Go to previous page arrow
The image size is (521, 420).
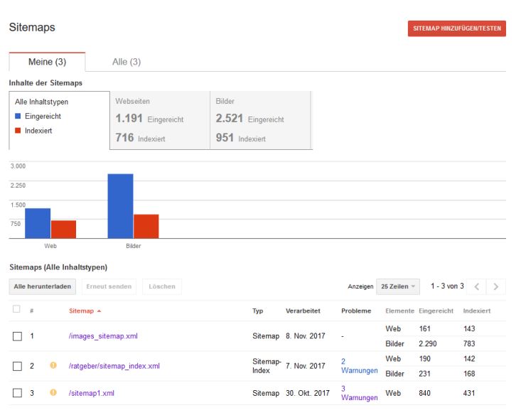click(476, 286)
